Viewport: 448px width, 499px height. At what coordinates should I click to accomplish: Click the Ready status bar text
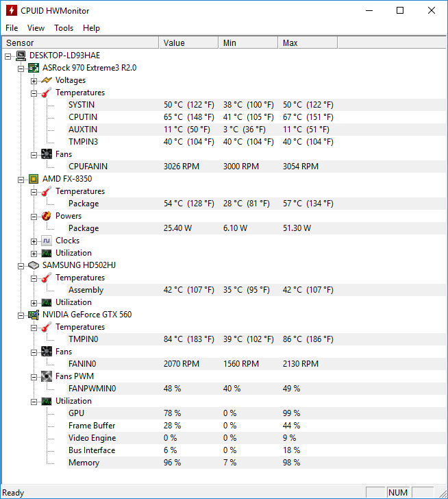coord(13,493)
